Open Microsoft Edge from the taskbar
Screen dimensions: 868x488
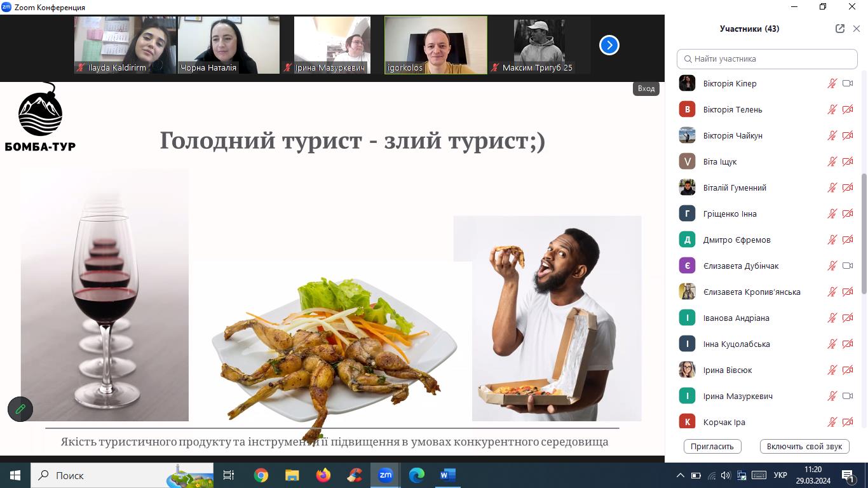tap(417, 475)
